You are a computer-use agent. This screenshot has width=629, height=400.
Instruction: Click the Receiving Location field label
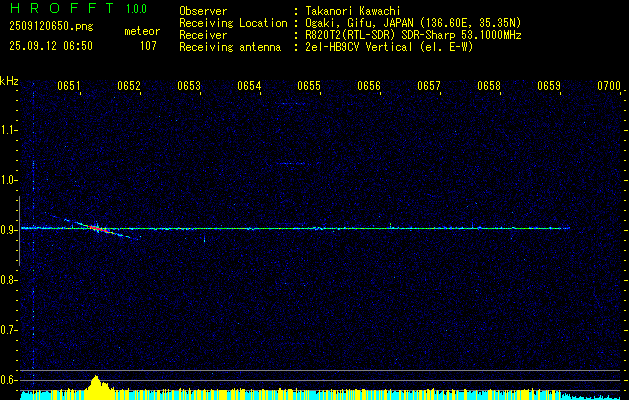pyautogui.click(x=233, y=23)
